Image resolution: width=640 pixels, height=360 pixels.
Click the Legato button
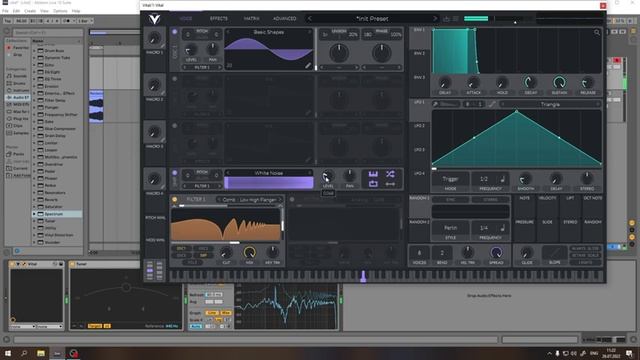click(x=585, y=262)
